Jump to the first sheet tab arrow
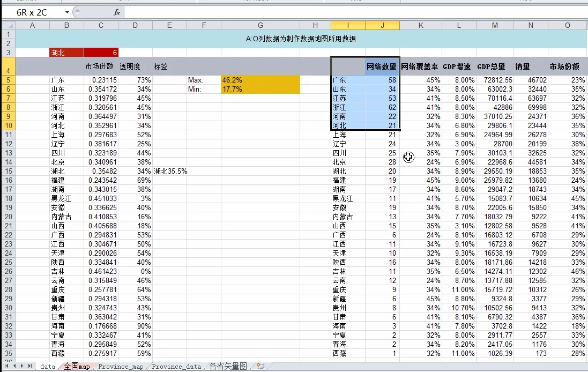This screenshot has height=372, width=588. pos(7,366)
